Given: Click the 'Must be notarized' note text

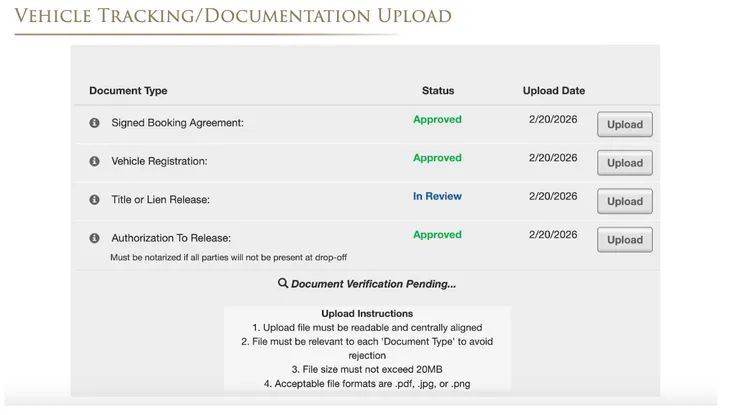Looking at the screenshot, I should click(x=228, y=257).
